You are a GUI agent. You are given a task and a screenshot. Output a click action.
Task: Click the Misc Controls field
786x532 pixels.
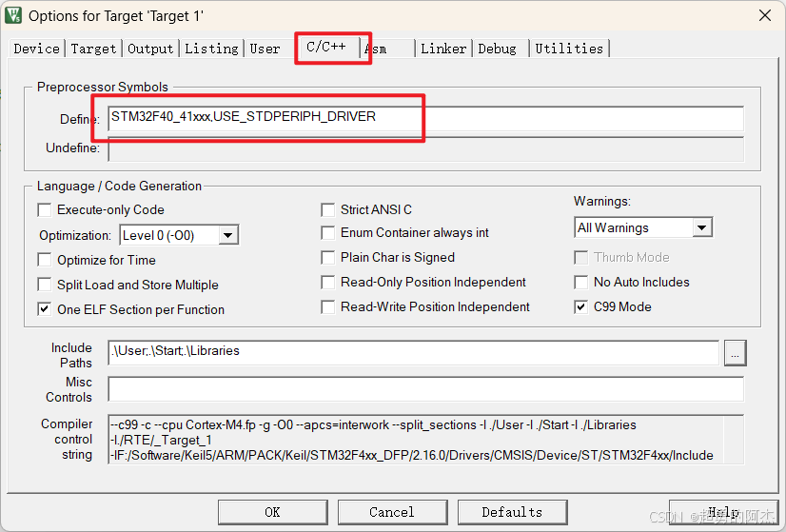pyautogui.click(x=425, y=389)
